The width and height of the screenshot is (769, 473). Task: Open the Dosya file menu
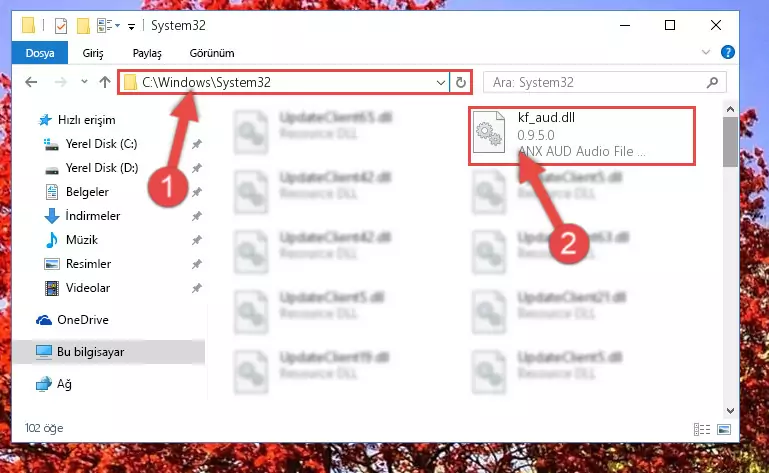click(x=40, y=53)
